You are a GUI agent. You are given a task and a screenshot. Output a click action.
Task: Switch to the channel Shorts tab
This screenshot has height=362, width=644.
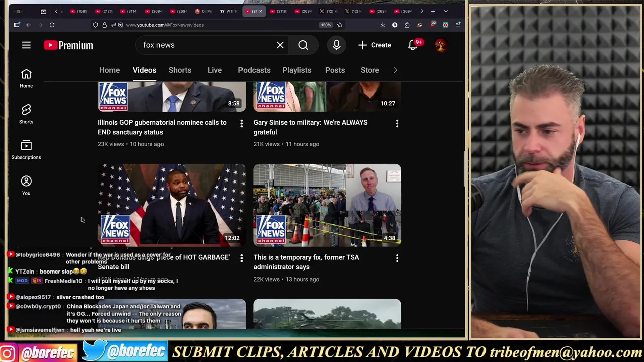180,70
